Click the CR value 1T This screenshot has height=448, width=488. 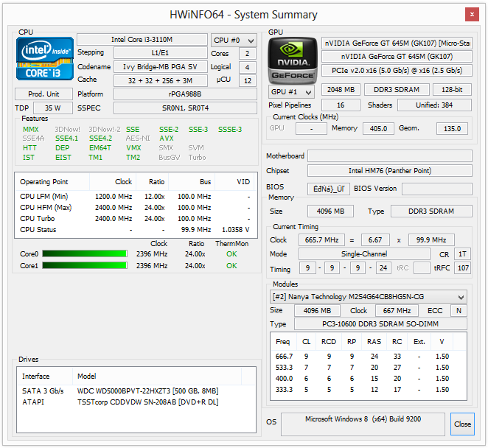(462, 254)
